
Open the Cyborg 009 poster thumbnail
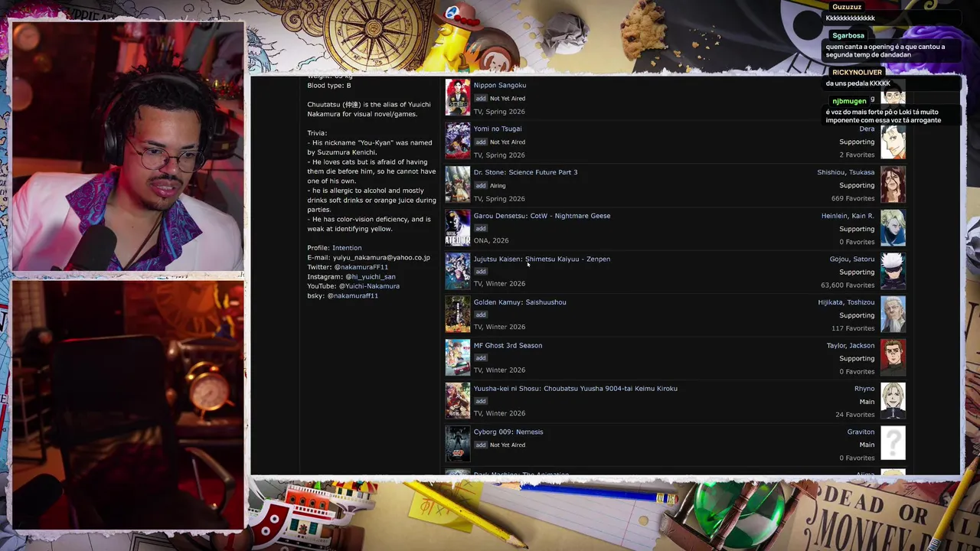458,444
